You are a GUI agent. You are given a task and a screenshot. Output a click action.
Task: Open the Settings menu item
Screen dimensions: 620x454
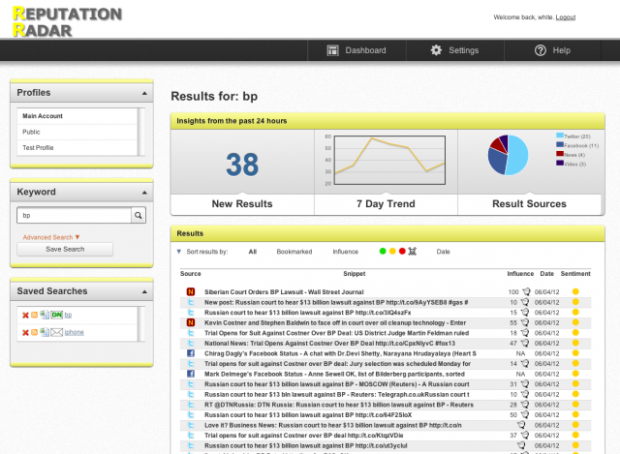[455, 51]
